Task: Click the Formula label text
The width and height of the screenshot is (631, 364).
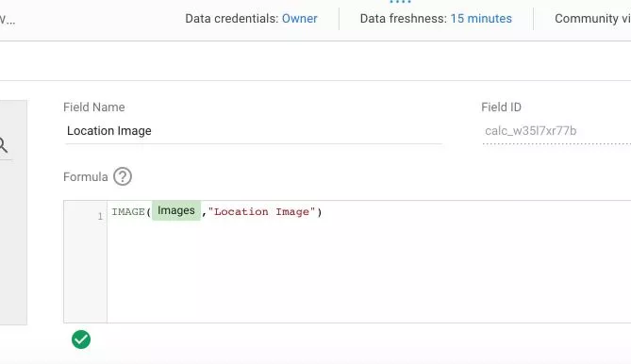Action: [85, 177]
